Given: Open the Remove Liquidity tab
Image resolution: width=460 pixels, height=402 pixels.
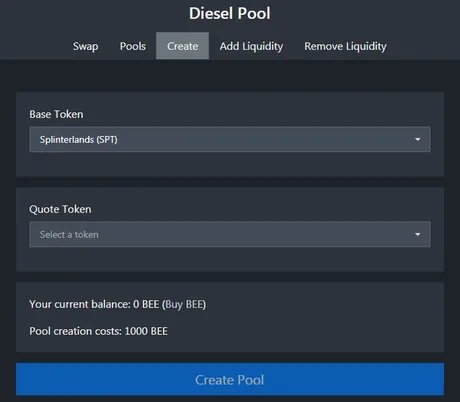Looking at the screenshot, I should pos(345,46).
